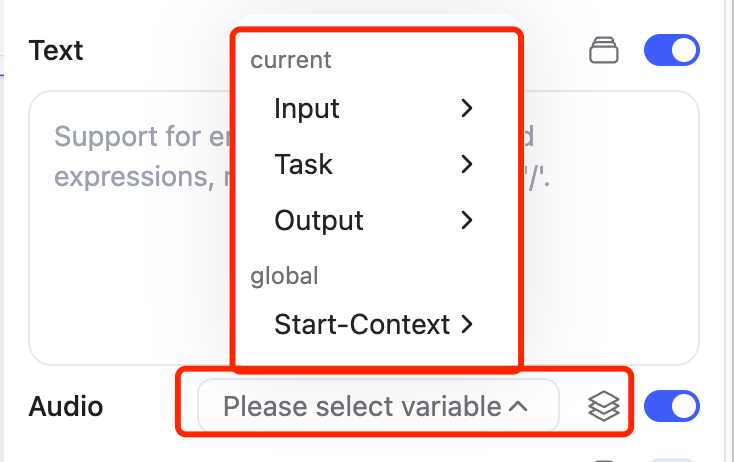Disable the Text toggle switch
Screen dimensions: 734x462
point(671,50)
